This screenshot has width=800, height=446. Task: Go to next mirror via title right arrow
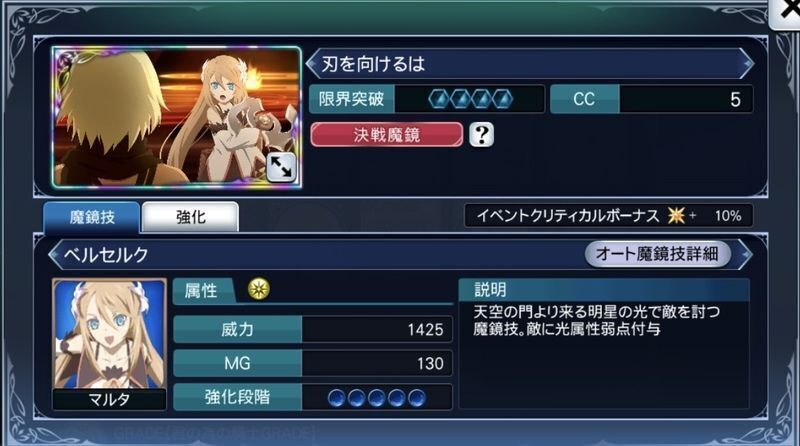(x=747, y=64)
